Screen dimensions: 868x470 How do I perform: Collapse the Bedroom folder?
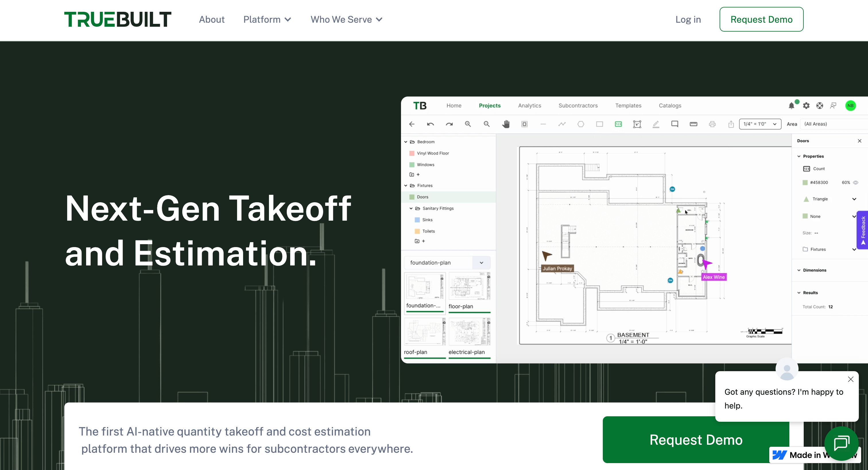click(406, 142)
